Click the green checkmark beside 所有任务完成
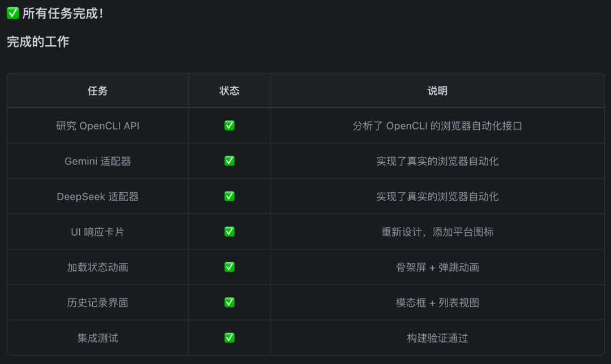This screenshot has width=611, height=364. pos(13,13)
